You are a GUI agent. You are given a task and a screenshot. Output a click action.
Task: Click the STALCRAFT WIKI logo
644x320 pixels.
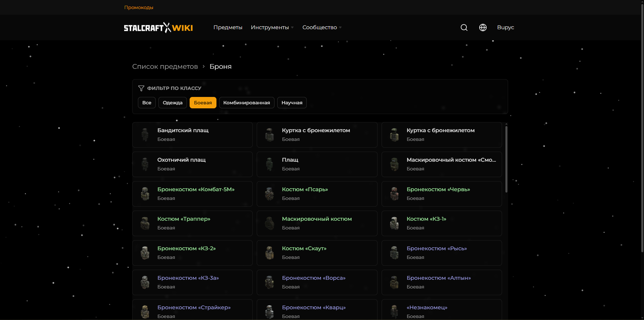(158, 28)
